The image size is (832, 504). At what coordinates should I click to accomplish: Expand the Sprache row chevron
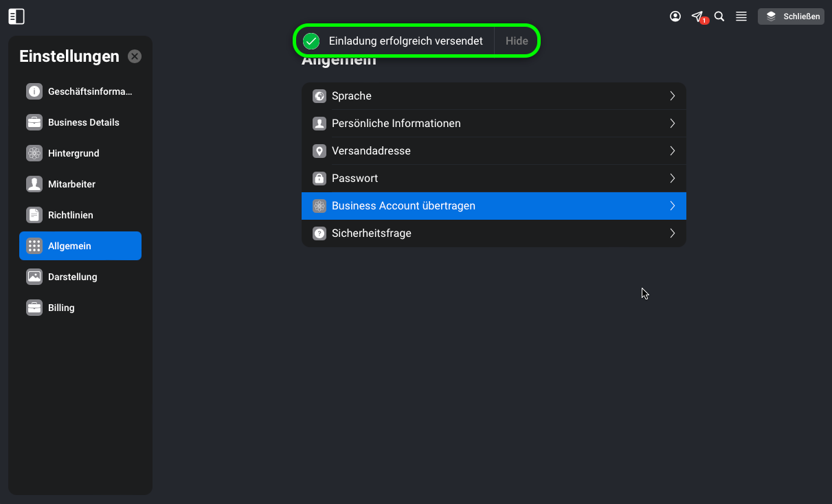click(673, 96)
